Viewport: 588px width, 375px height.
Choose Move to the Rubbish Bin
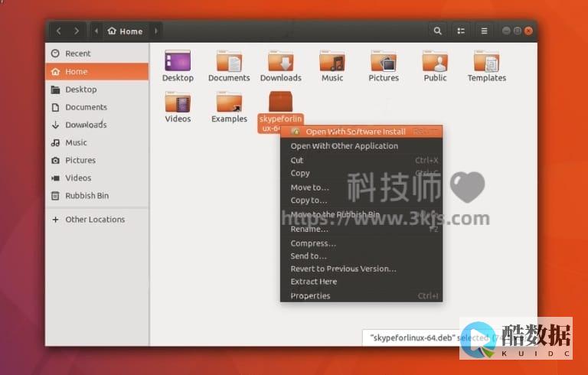pos(361,214)
